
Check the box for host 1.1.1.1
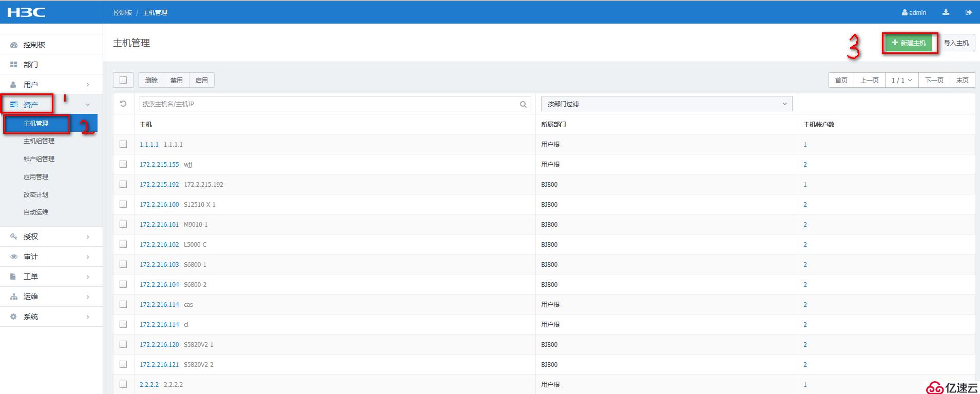(123, 144)
